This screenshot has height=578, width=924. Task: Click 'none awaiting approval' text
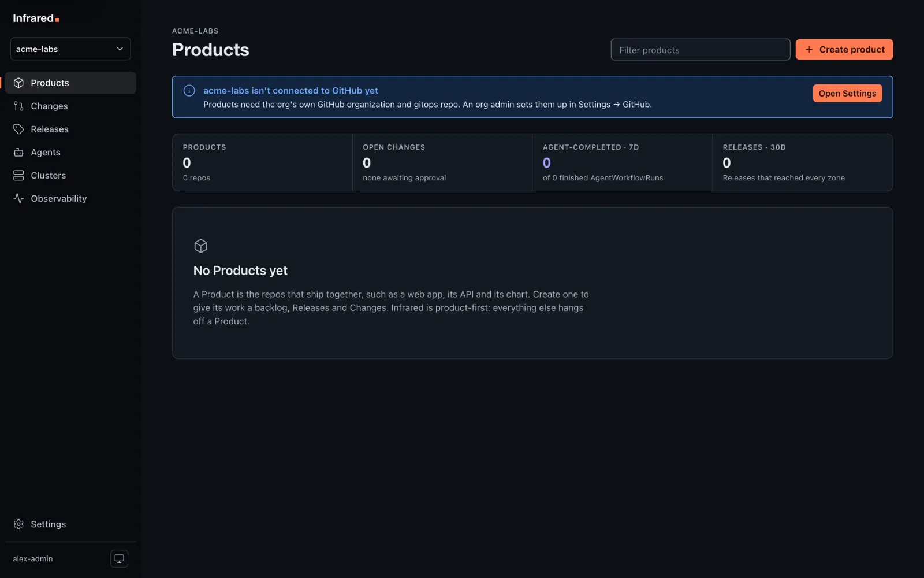click(404, 178)
